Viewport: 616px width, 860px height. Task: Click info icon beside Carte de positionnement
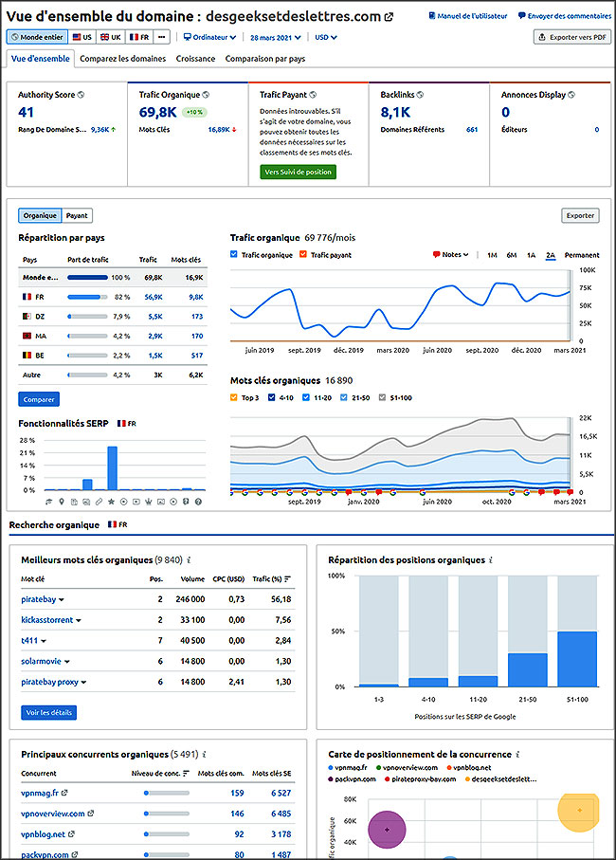(517, 755)
